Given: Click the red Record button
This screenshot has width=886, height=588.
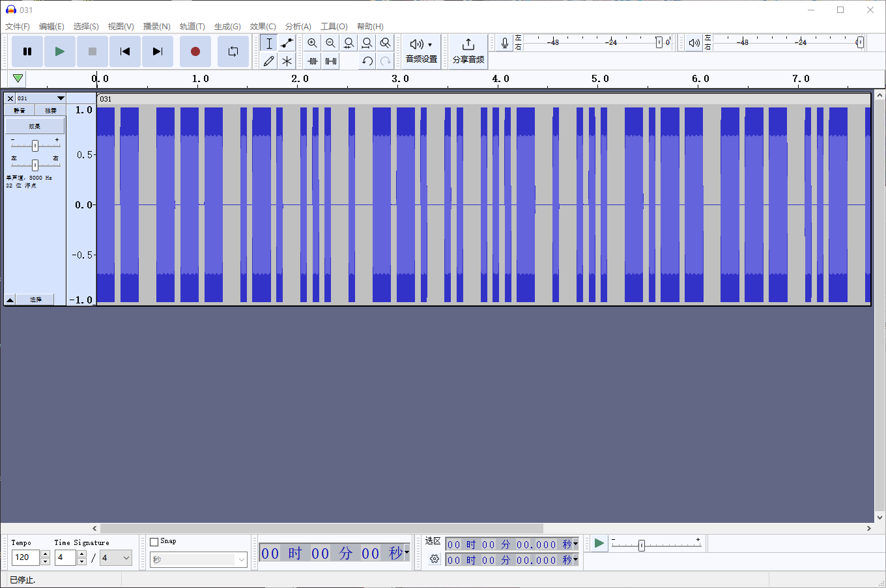Looking at the screenshot, I should (x=195, y=51).
